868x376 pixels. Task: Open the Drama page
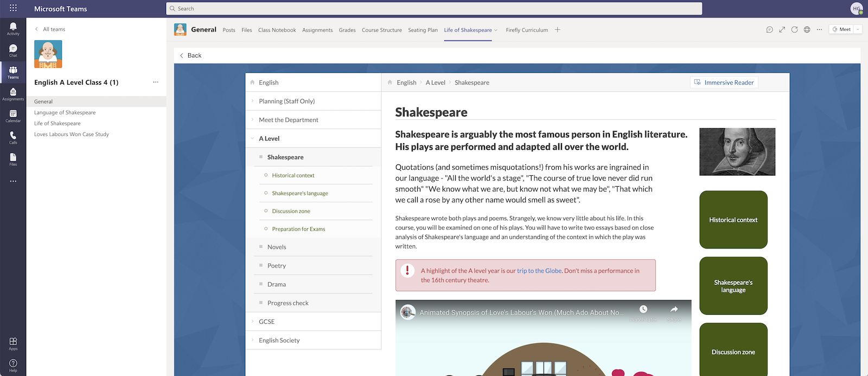click(x=277, y=284)
